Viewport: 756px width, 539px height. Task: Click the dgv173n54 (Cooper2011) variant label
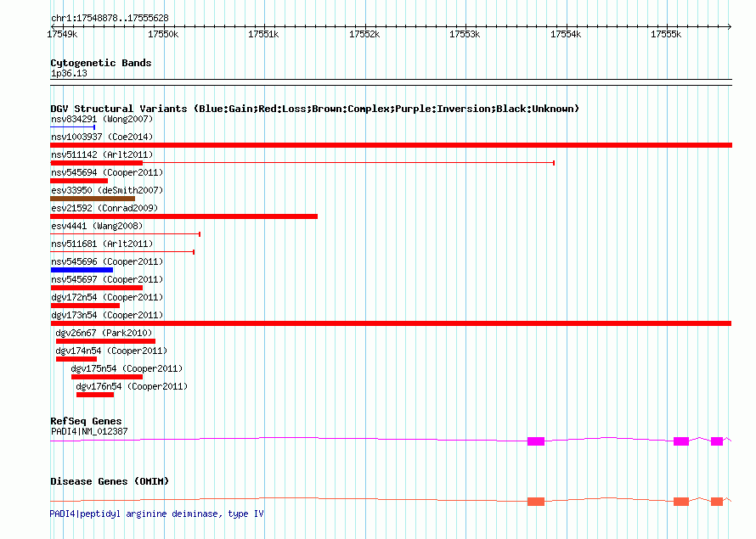point(107,315)
